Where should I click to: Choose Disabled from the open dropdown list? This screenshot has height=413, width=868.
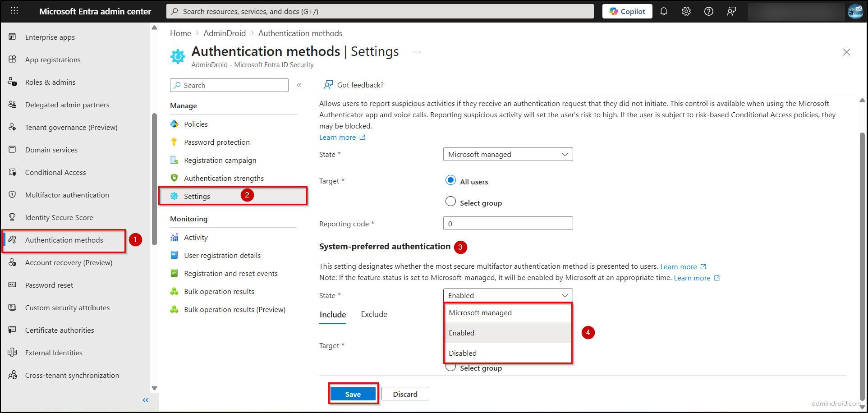(x=462, y=353)
